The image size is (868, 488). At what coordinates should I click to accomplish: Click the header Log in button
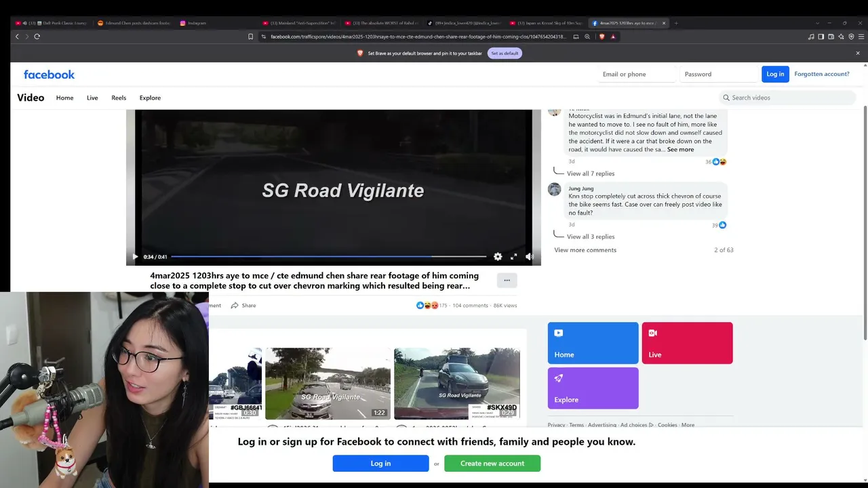tap(775, 74)
